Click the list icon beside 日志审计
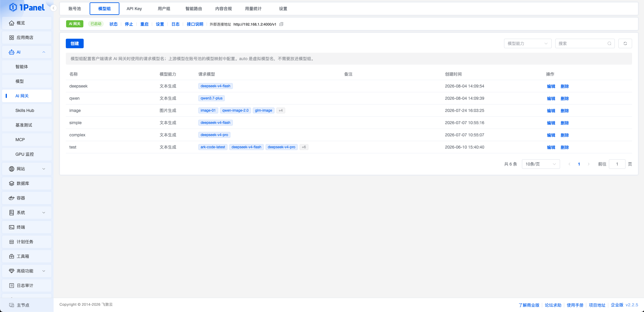Screen dimensions: 644x312 (12, 286)
